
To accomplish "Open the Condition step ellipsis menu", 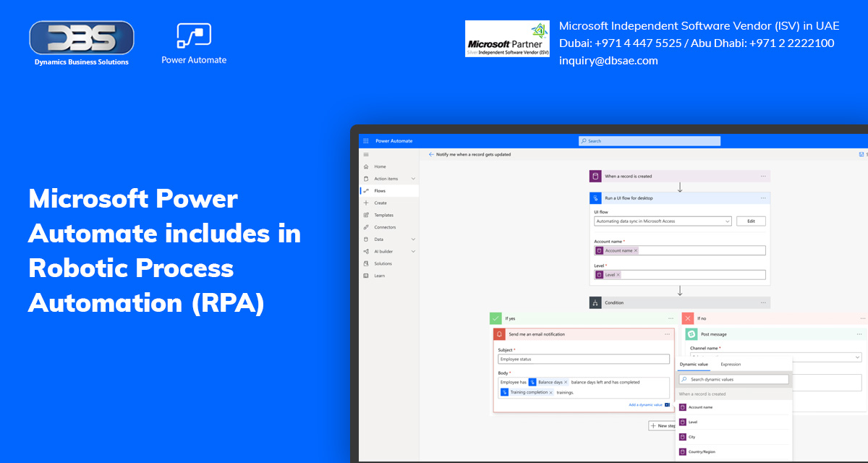I will pyautogui.click(x=762, y=302).
